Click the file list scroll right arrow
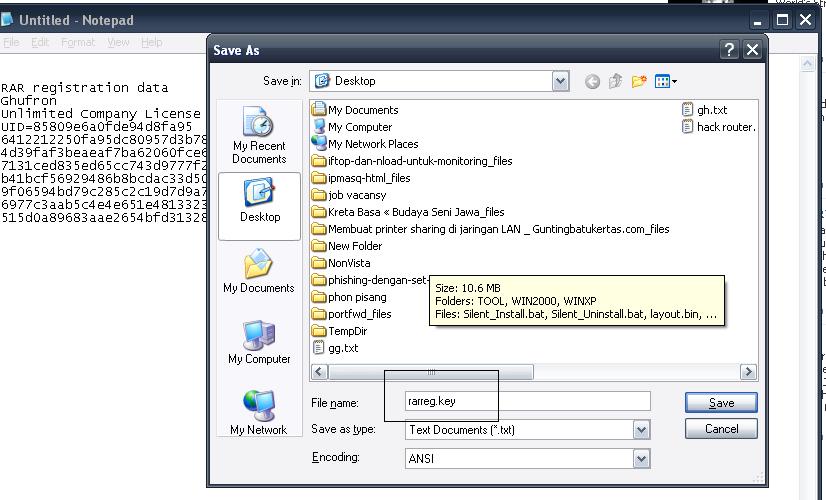 (x=748, y=372)
